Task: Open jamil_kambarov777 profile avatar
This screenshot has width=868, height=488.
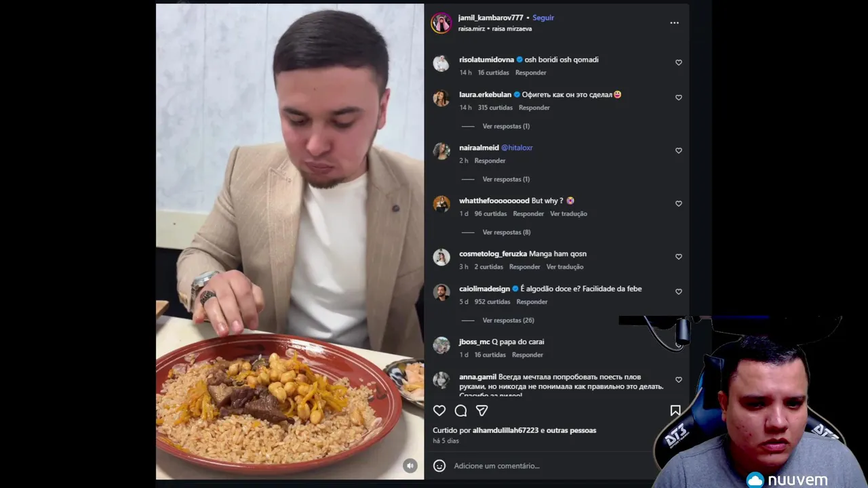Action: [x=441, y=23]
